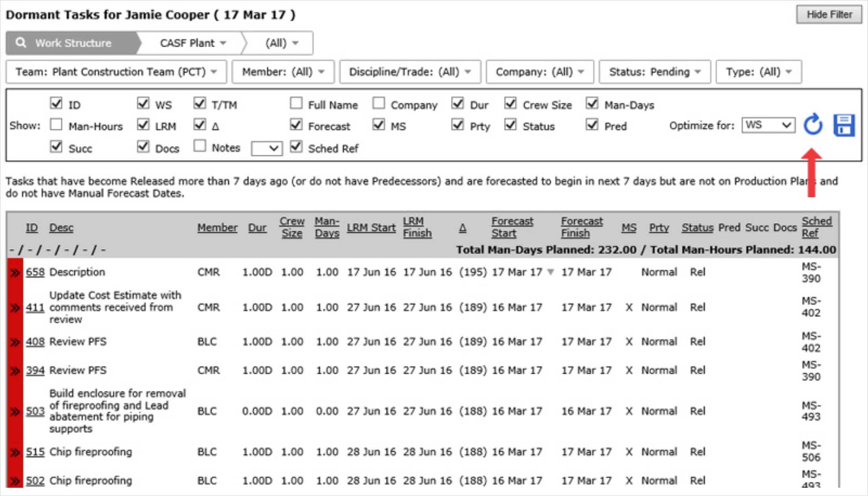The image size is (868, 496).
Task: Sort by the Crew Size column header
Action: (x=292, y=227)
